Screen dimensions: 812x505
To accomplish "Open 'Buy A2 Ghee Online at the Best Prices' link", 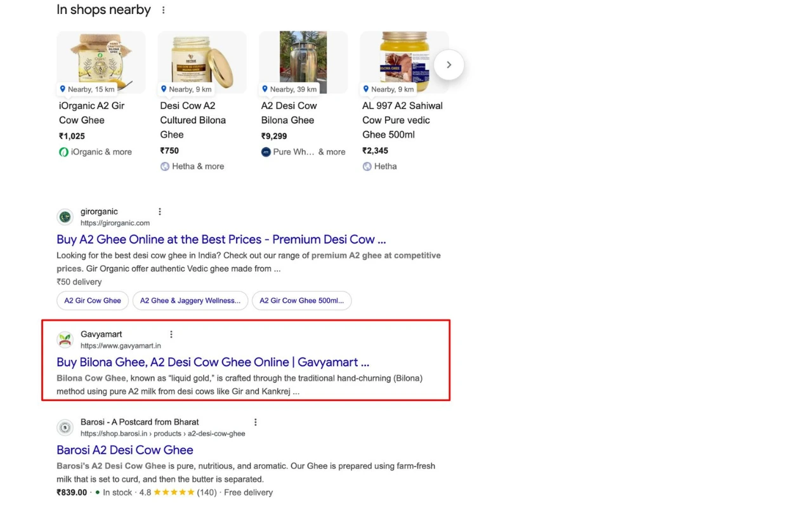I will click(221, 240).
